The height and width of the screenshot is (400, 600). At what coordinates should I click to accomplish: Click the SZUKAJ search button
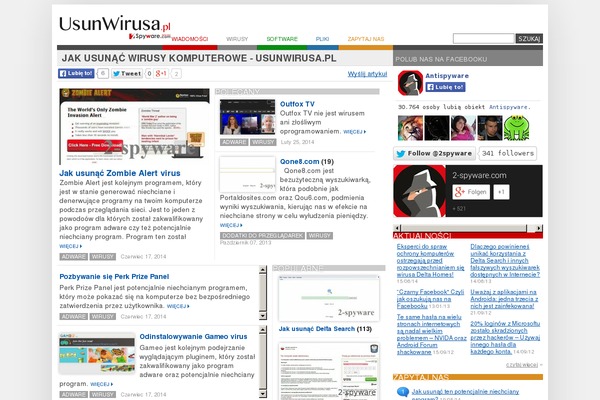click(529, 38)
